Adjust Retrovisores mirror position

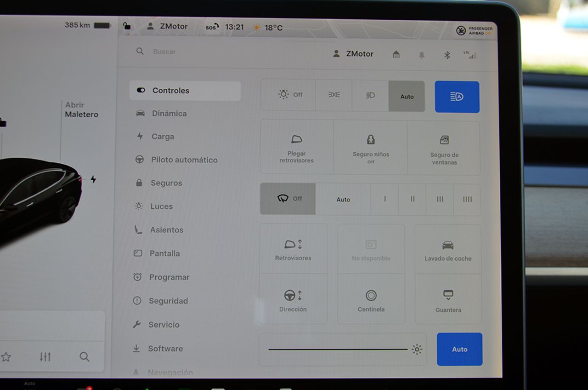[293, 249]
